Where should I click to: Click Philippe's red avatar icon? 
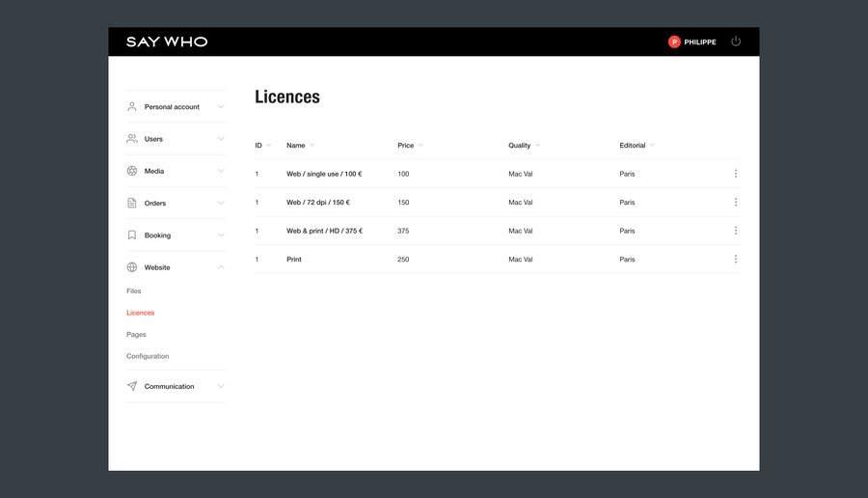point(674,41)
